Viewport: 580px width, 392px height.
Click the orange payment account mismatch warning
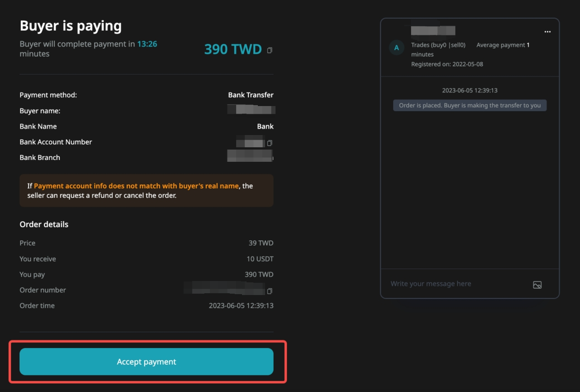[x=146, y=191]
